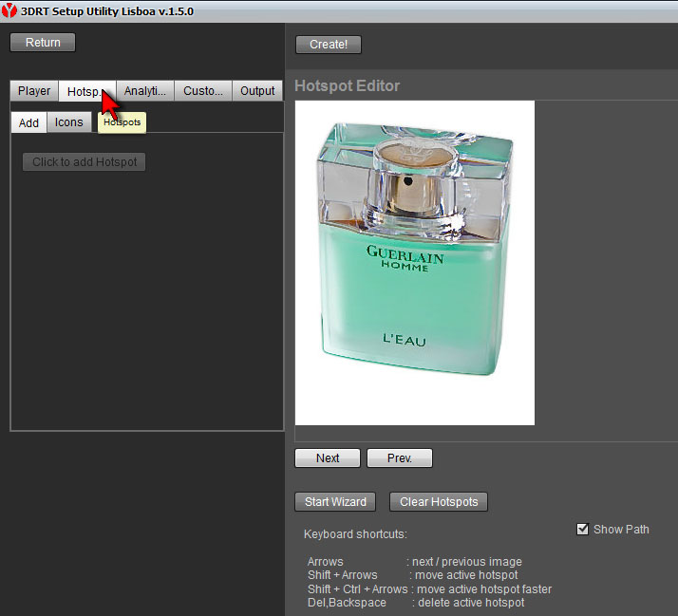Viewport: 678px width, 616px height.
Task: Select the Add sub-tab
Action: tap(28, 122)
